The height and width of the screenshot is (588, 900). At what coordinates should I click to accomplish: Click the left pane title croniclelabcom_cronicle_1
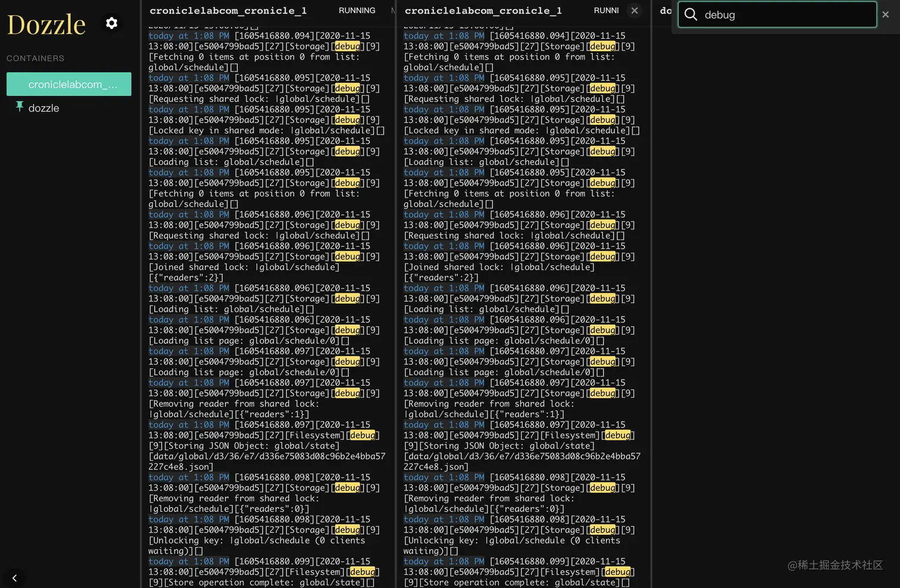tap(228, 11)
